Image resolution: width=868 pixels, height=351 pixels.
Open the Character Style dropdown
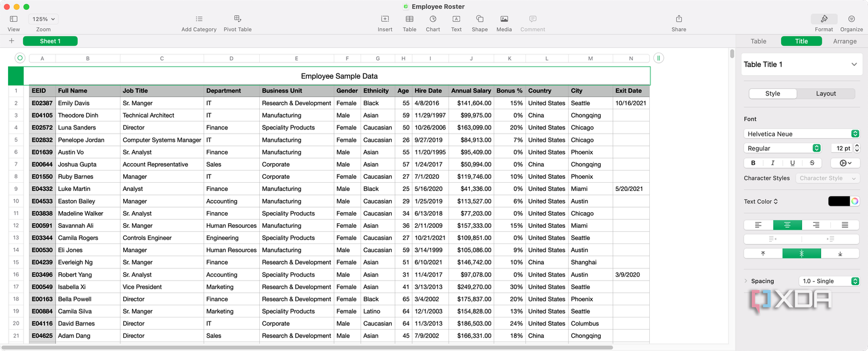(x=827, y=178)
